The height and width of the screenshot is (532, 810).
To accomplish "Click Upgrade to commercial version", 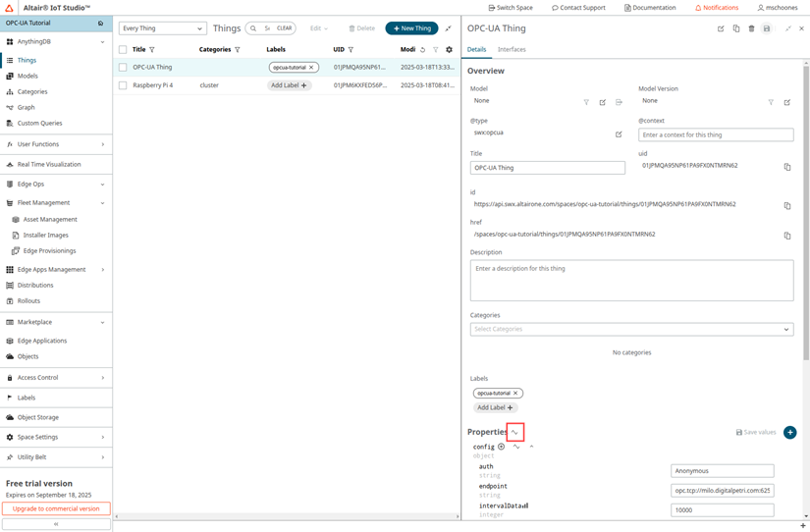I will click(56, 508).
